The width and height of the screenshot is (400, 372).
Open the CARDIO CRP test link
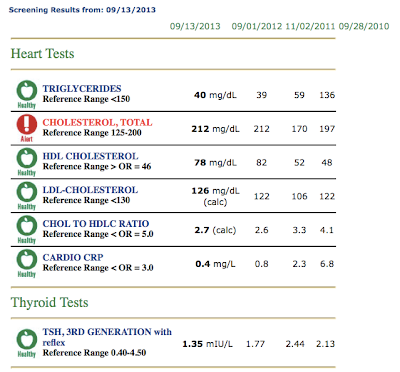click(x=73, y=257)
